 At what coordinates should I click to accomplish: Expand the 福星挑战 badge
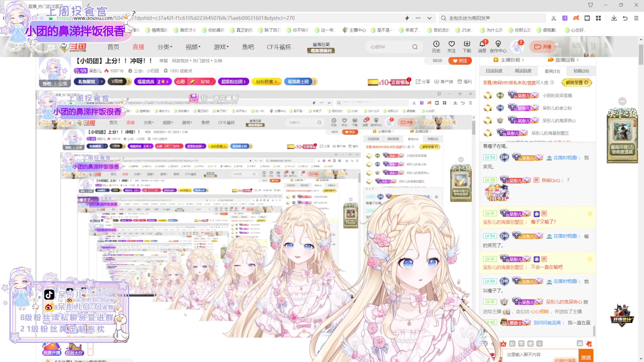click(x=153, y=81)
